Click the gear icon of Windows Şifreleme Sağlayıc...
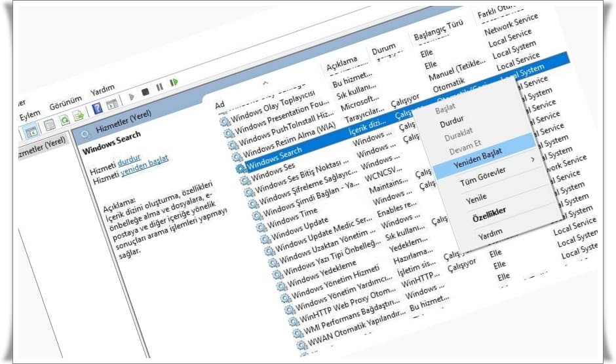The height and width of the screenshot is (364, 616). point(253,204)
